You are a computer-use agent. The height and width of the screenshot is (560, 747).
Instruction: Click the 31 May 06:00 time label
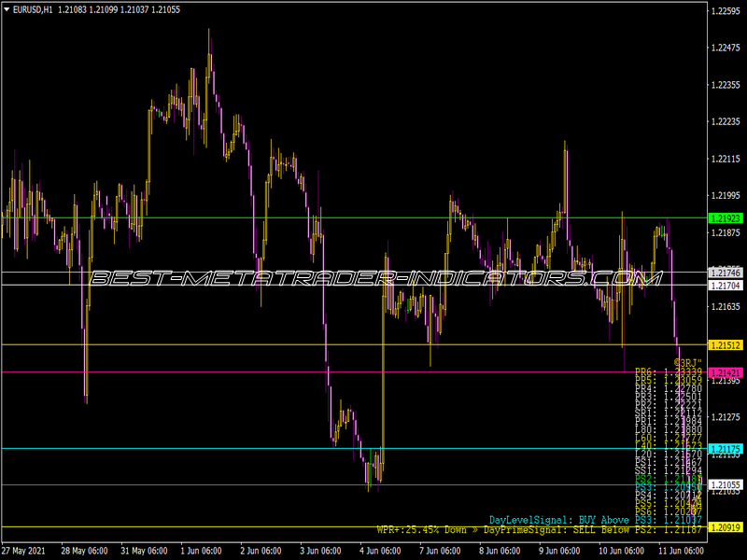pyautogui.click(x=144, y=551)
